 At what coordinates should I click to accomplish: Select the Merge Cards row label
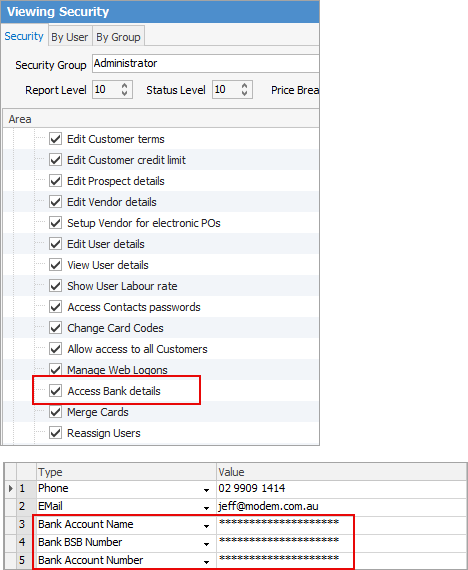point(98,412)
